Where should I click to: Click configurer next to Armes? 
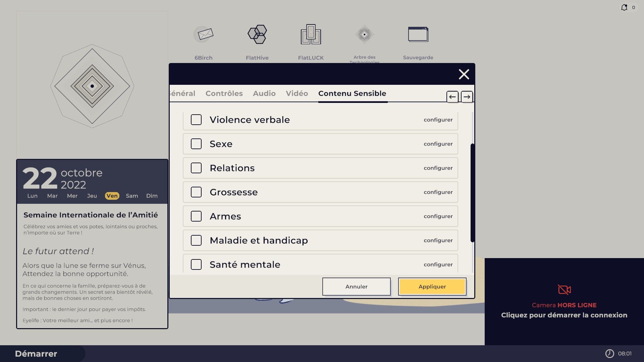438,217
